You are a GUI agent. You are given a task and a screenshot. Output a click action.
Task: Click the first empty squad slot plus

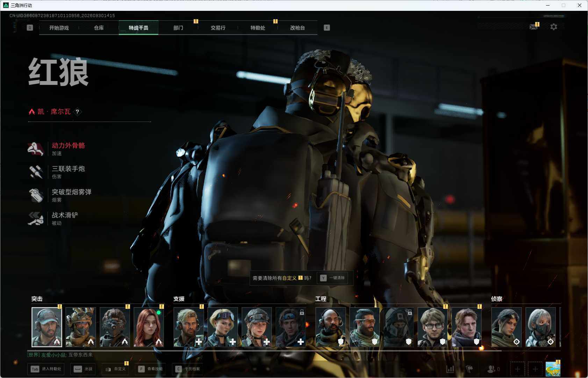(x=517, y=369)
